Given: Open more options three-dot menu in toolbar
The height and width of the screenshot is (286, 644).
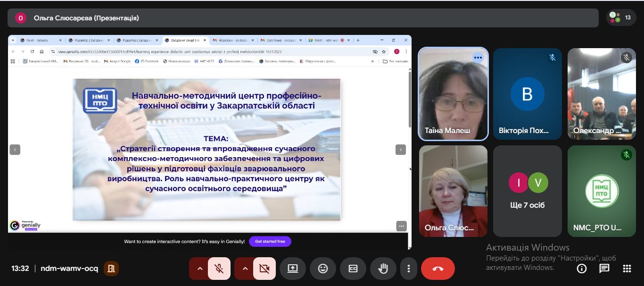Looking at the screenshot, I should click(408, 269).
